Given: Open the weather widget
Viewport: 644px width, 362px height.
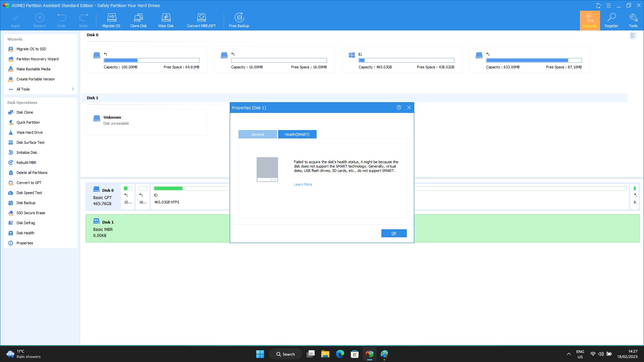Looking at the screenshot, I should coord(23,354).
